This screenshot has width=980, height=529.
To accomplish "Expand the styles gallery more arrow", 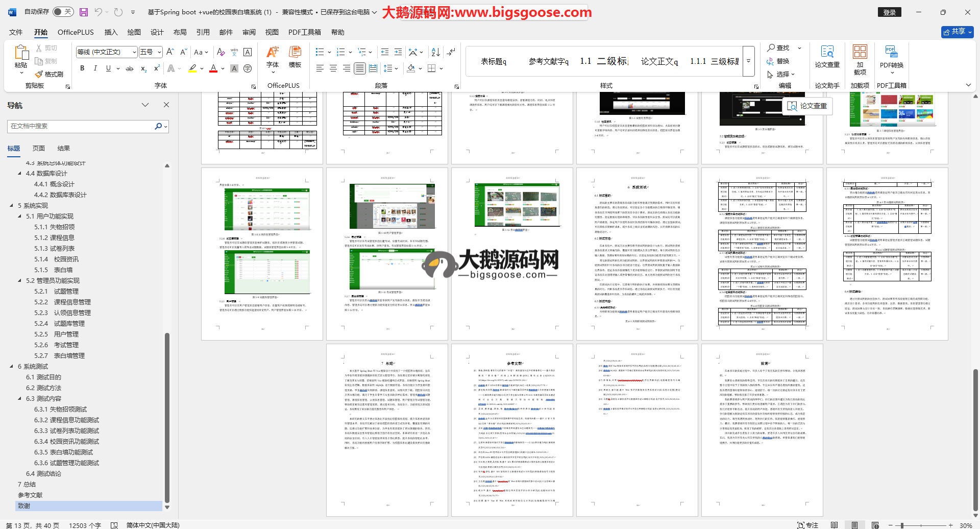I will point(749,61).
